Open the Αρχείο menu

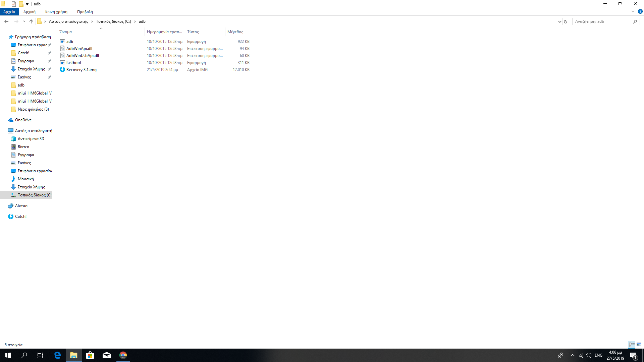[x=9, y=12]
